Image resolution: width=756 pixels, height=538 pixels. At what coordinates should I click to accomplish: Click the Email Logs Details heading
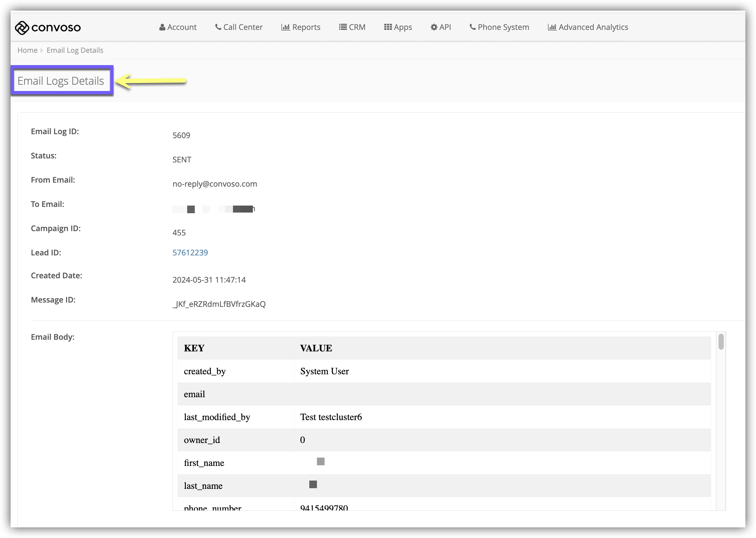coord(61,81)
